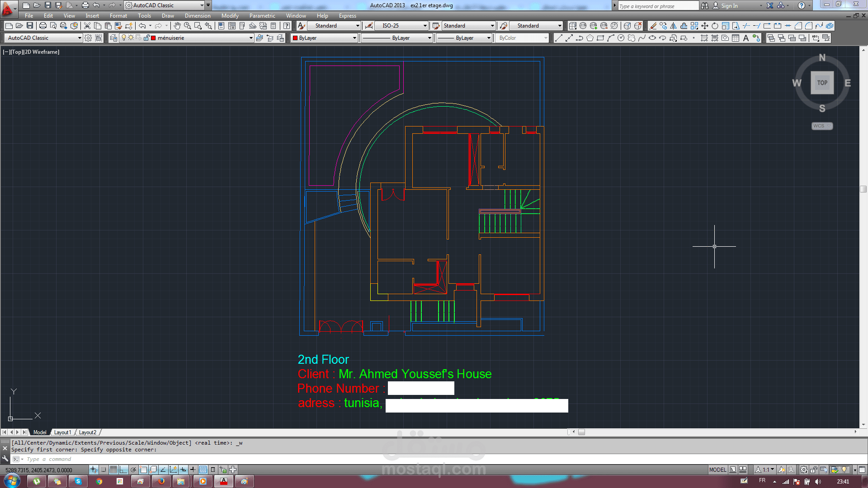
Task: Toggle Snap Mode in status bar
Action: click(x=103, y=470)
